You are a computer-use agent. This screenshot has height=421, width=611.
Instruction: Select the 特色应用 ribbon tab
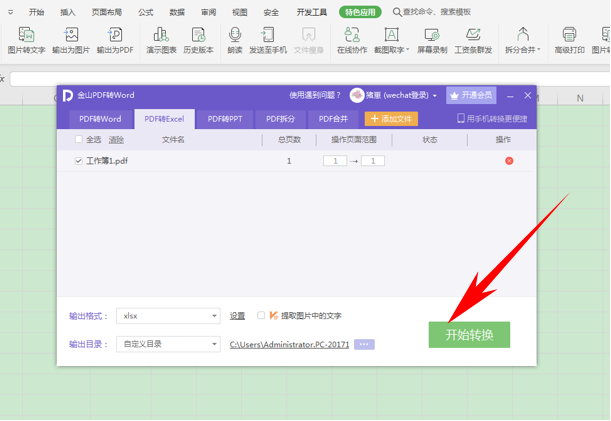[x=360, y=12]
